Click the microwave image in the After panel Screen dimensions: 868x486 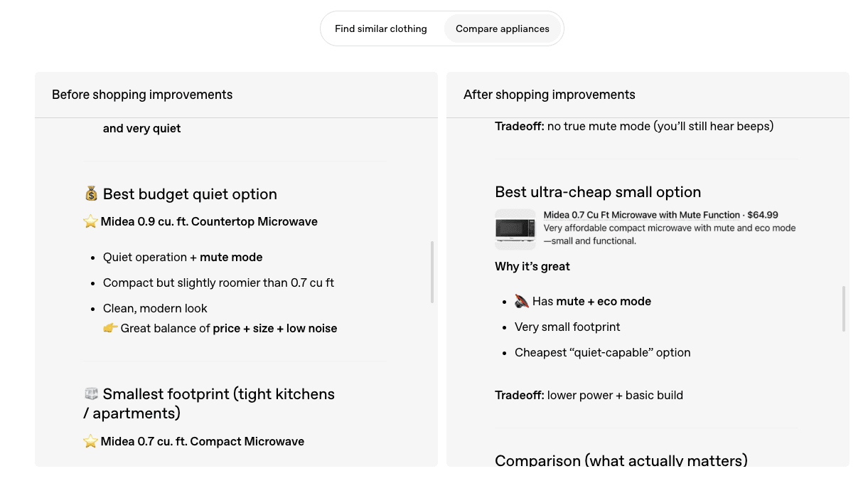515,229
